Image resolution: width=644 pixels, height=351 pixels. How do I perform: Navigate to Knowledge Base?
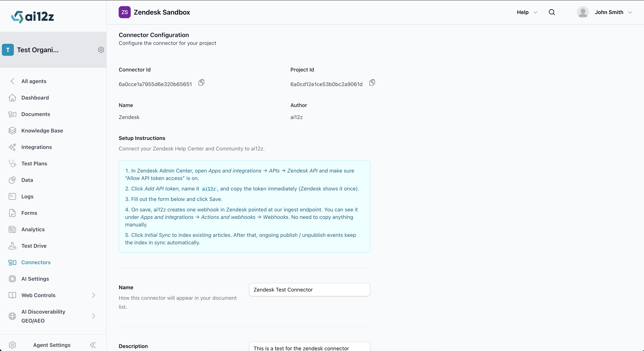42,131
